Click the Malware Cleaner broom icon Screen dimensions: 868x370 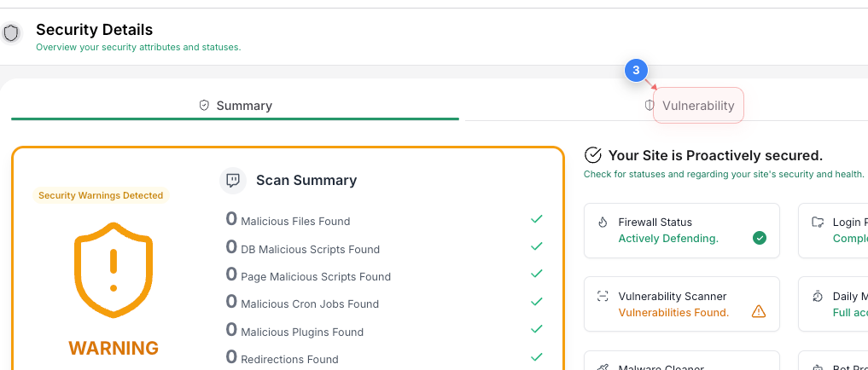click(x=603, y=367)
